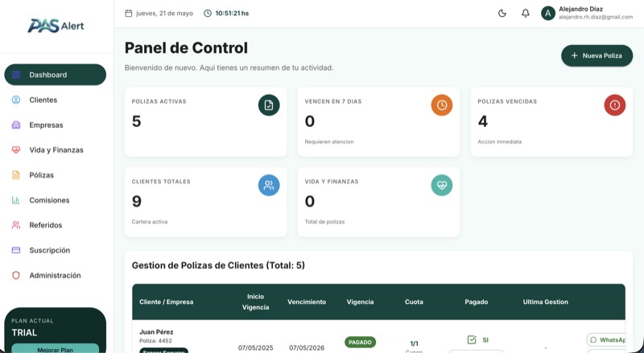
Task: Click the Inicio Vigencia column header
Action: coord(255,302)
